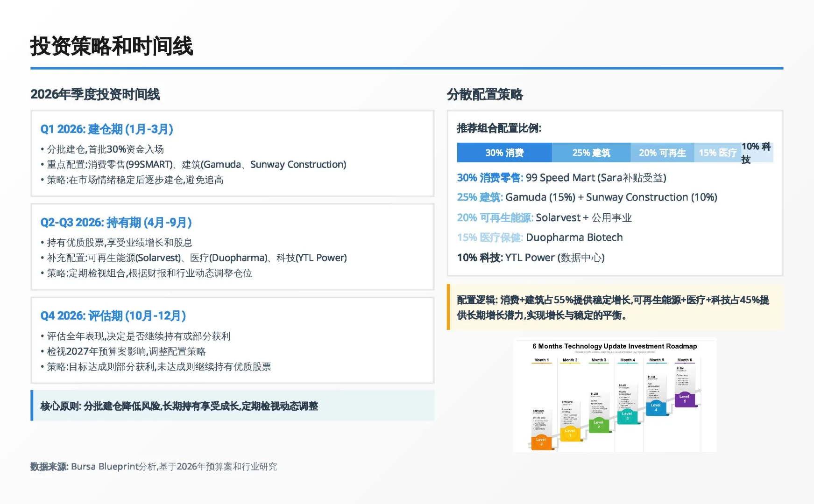Click the purple Level 5 block

(685, 399)
